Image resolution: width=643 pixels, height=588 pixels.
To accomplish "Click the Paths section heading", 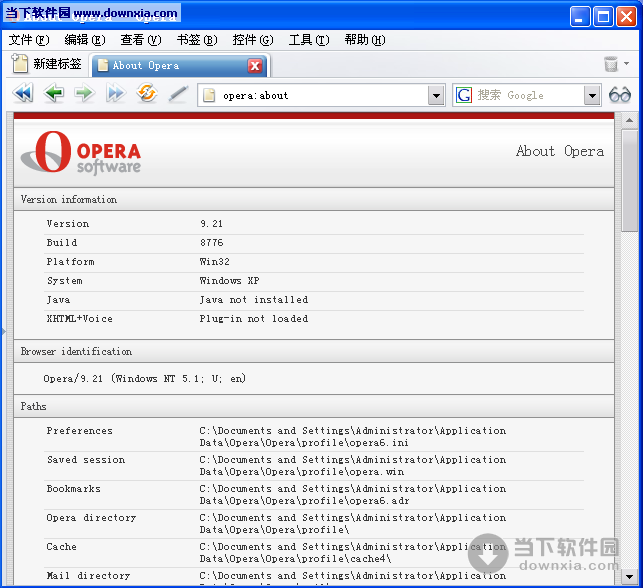I will (33, 406).
